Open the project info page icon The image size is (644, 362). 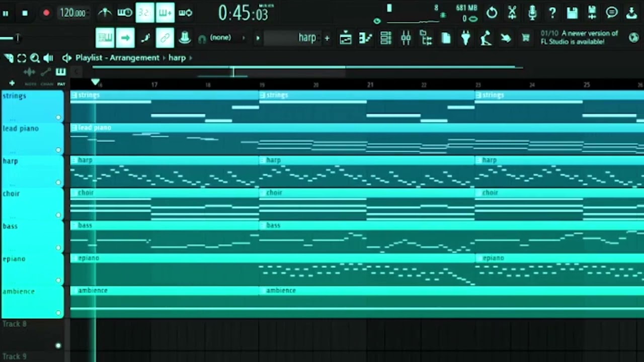pyautogui.click(x=446, y=38)
